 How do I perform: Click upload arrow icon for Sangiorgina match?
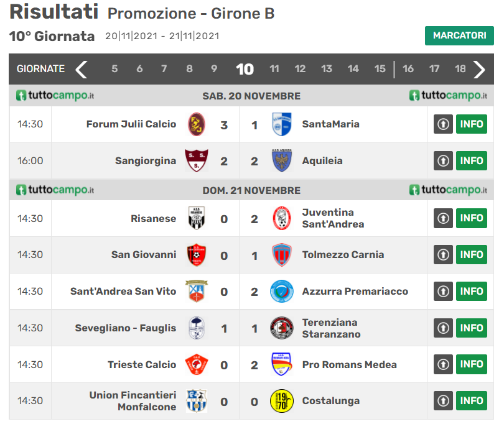click(443, 161)
